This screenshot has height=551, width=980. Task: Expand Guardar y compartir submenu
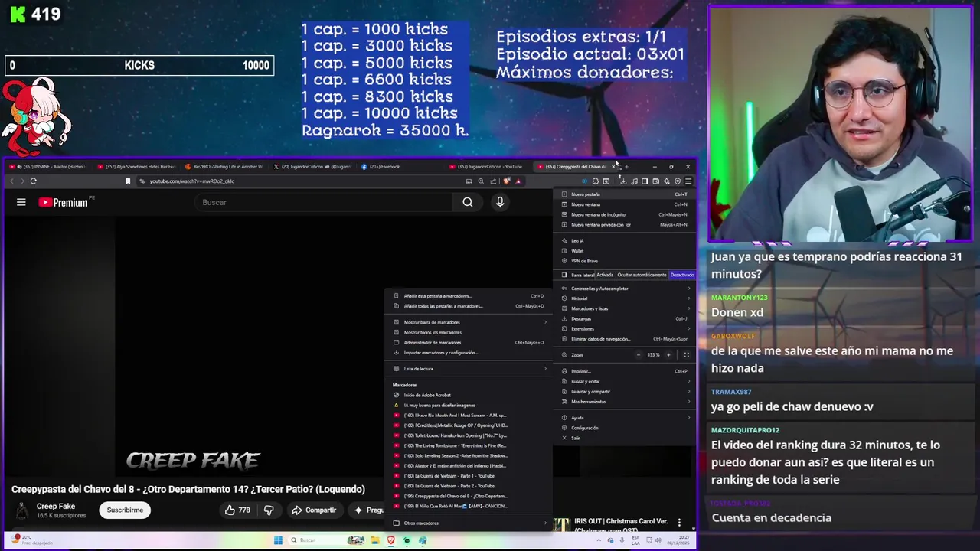tap(626, 391)
